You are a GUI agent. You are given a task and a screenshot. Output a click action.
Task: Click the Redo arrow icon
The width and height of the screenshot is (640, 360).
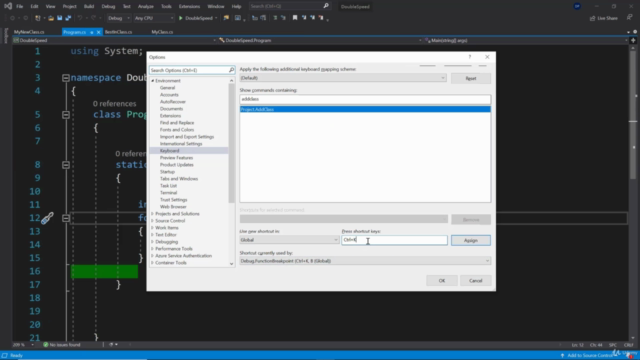click(x=93, y=18)
